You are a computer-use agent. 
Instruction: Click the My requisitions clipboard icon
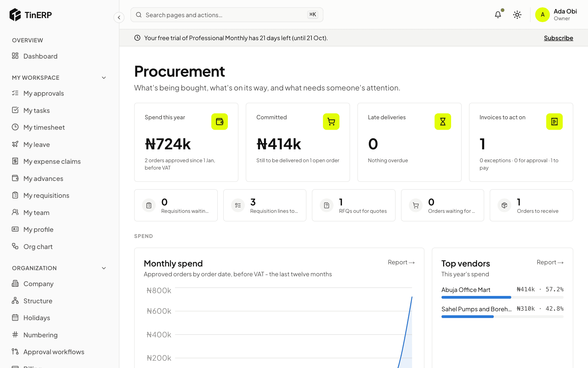[x=15, y=195]
